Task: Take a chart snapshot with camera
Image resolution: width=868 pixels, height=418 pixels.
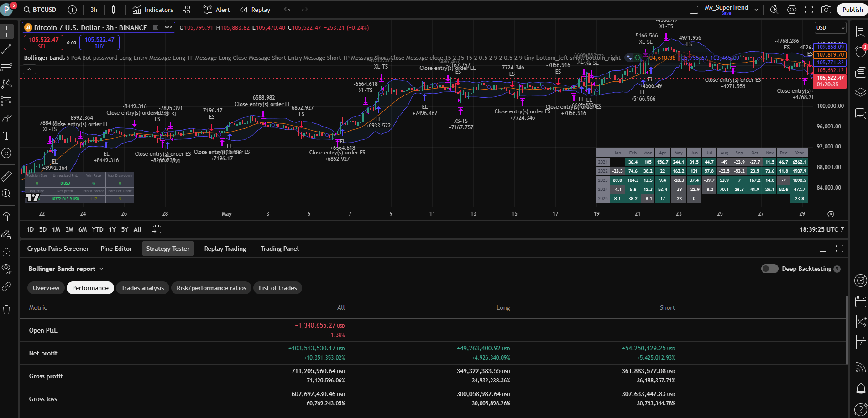Action: pos(826,10)
